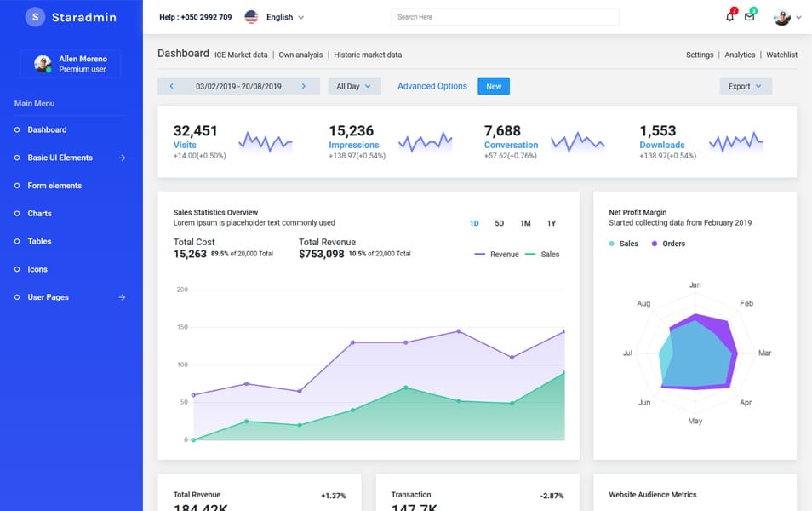The image size is (812, 511).
Task: Go to next date range arrow
Action: 304,86
